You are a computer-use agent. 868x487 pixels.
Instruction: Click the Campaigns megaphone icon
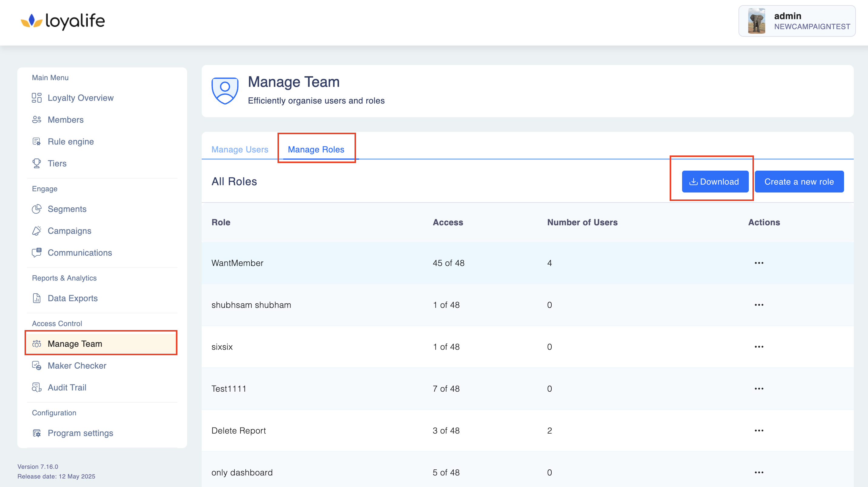pyautogui.click(x=36, y=231)
